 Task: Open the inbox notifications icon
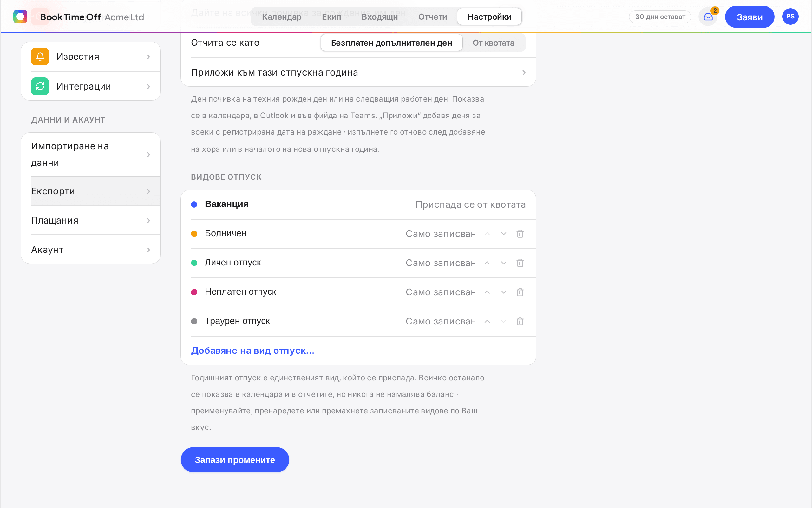click(708, 17)
